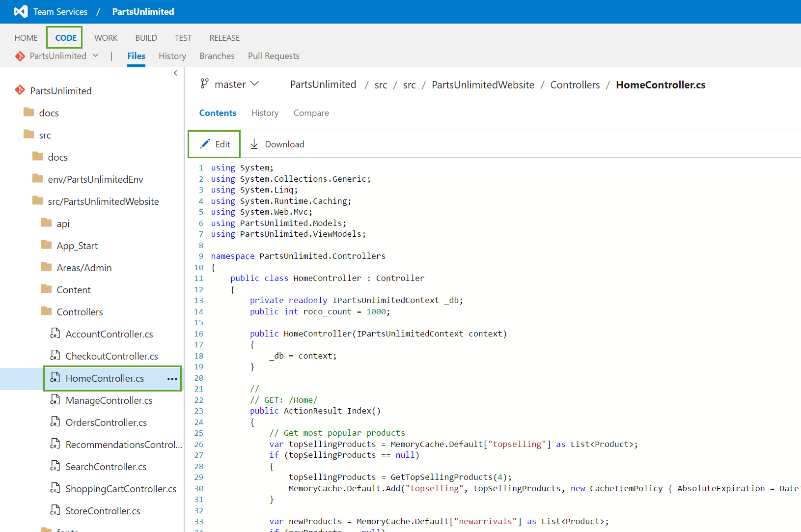Open the RELEASE hub

click(x=224, y=38)
